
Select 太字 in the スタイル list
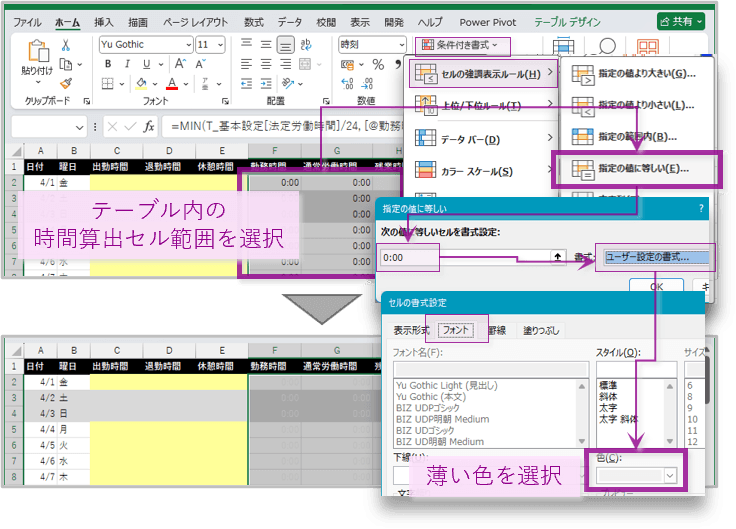pyautogui.click(x=608, y=408)
